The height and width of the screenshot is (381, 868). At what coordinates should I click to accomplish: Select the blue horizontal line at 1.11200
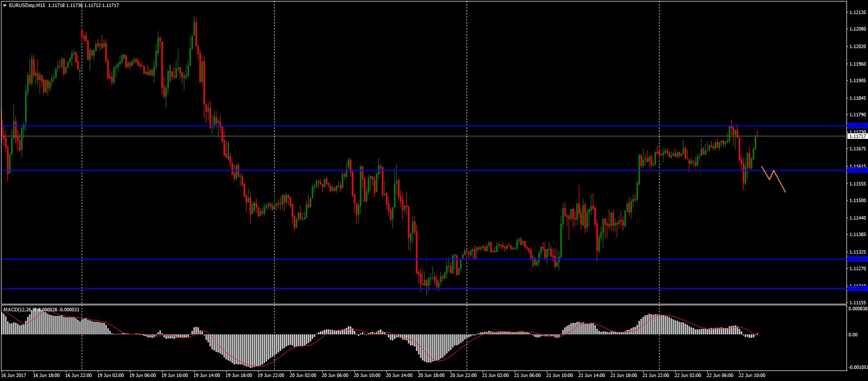tap(423, 289)
